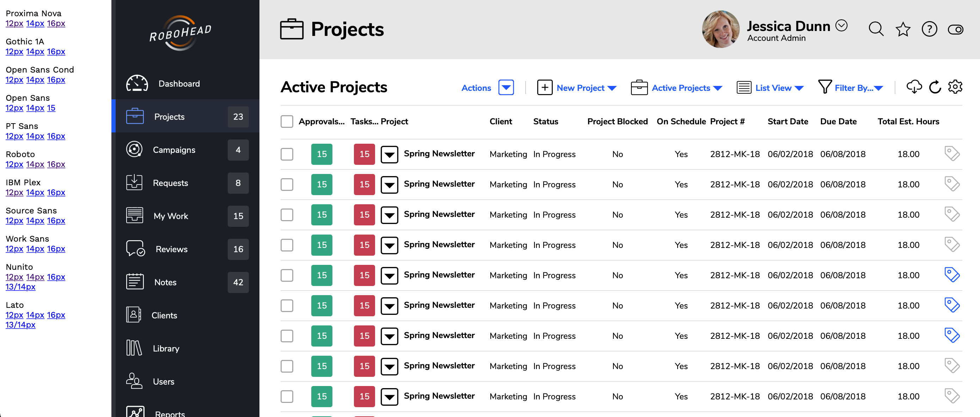
Task: Check the select-all checkbox in table header
Action: [287, 122]
